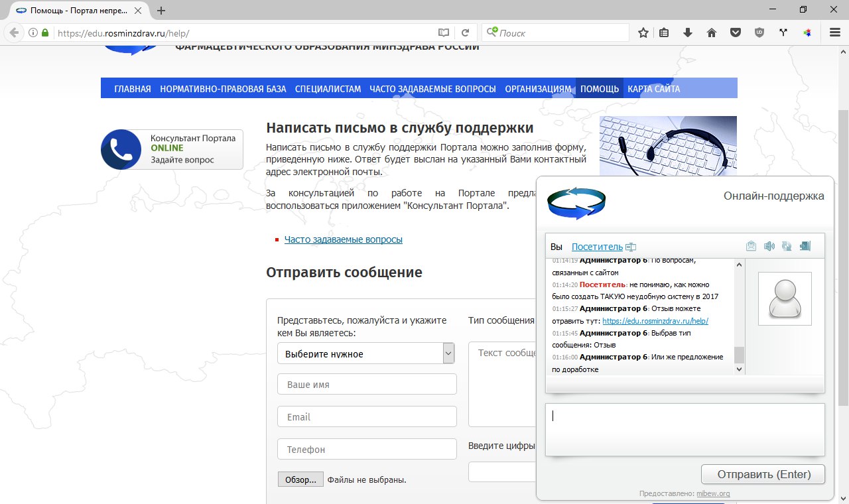Refresh the chat window icon

coord(787,247)
